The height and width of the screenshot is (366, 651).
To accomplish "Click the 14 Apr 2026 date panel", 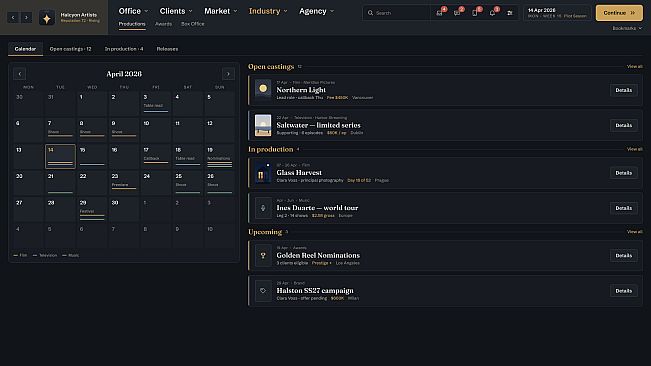I will coord(557,13).
